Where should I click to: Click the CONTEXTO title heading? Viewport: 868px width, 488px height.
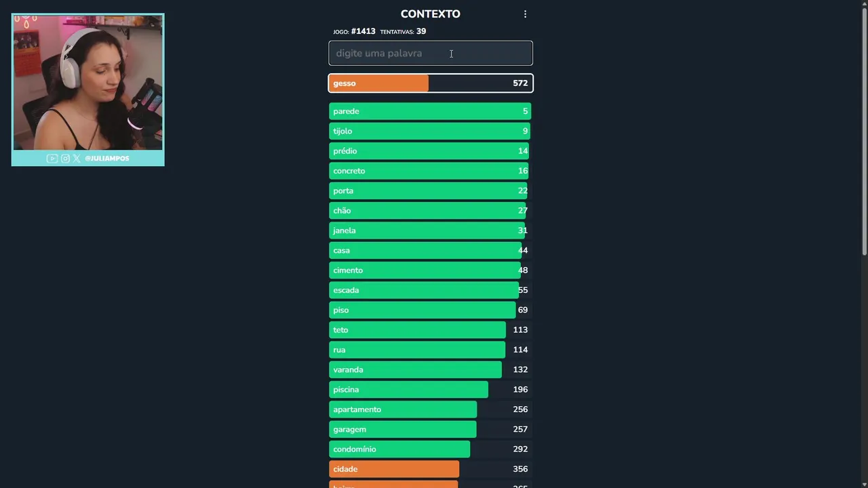click(x=430, y=14)
